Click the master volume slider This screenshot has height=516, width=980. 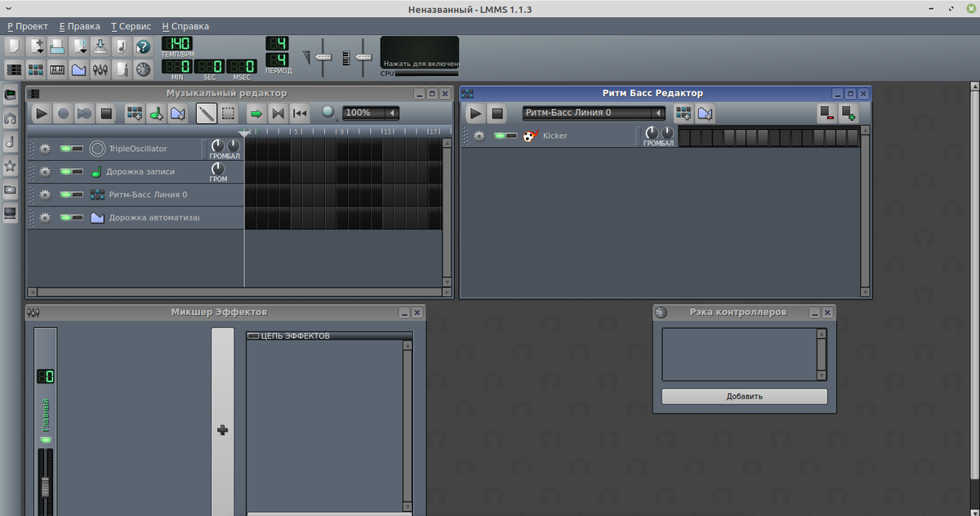pyautogui.click(x=323, y=57)
